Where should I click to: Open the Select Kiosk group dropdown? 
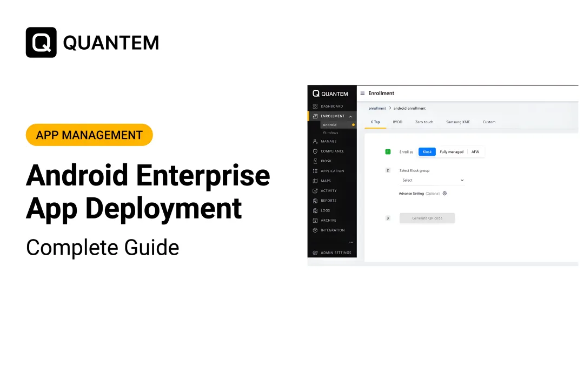[x=433, y=180]
